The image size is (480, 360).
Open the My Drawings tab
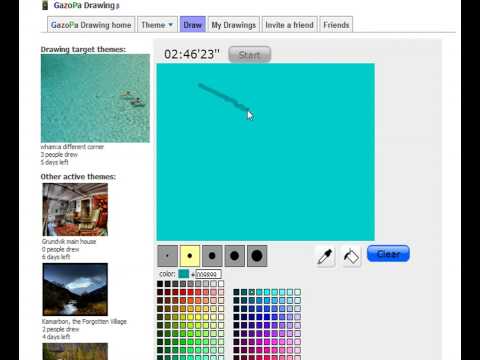pyautogui.click(x=234, y=25)
